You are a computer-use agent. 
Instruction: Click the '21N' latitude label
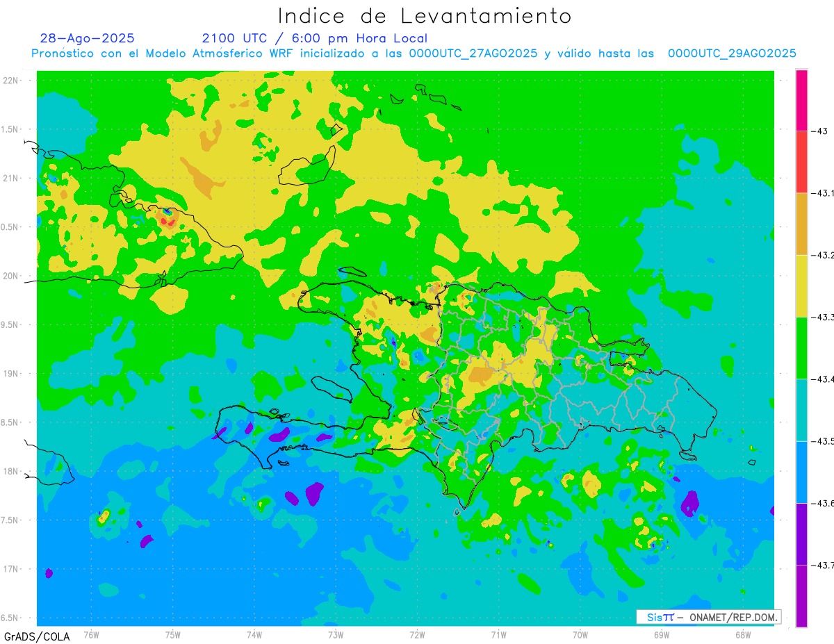tap(10, 178)
